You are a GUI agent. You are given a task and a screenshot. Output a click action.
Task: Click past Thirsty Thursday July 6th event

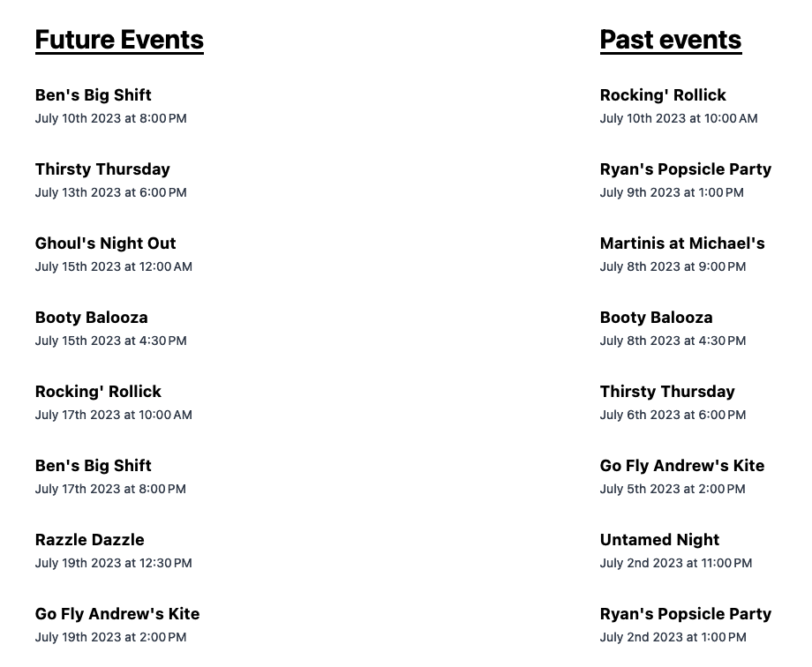667,392
